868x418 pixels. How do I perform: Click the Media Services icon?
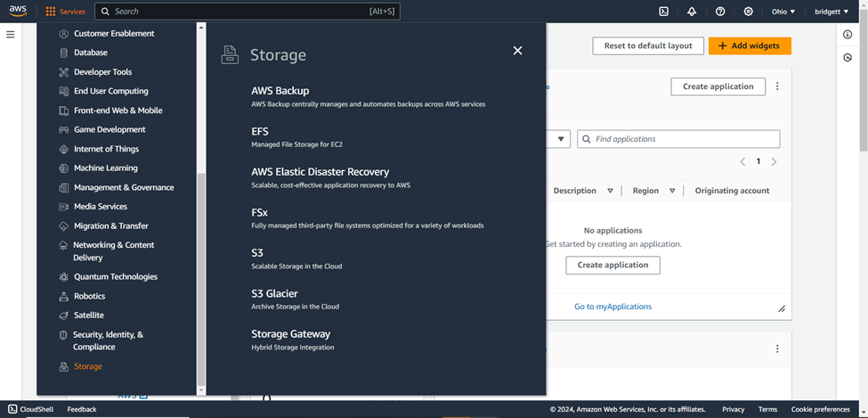(x=64, y=206)
